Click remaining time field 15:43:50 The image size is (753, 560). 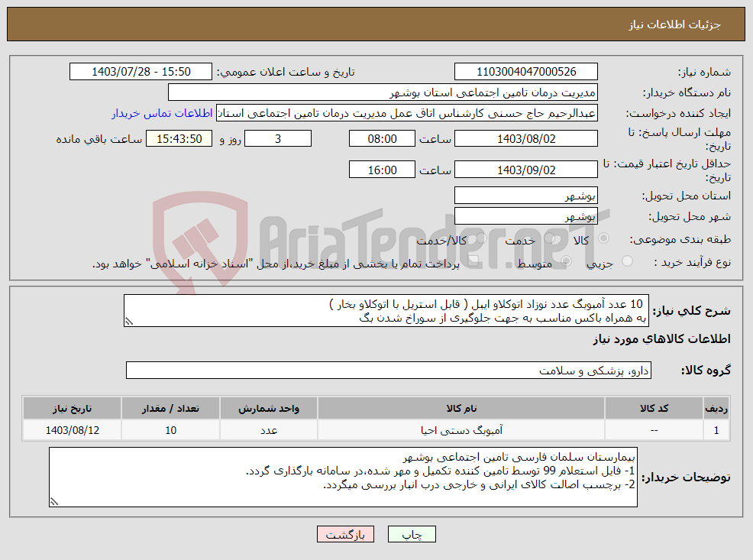tap(179, 139)
